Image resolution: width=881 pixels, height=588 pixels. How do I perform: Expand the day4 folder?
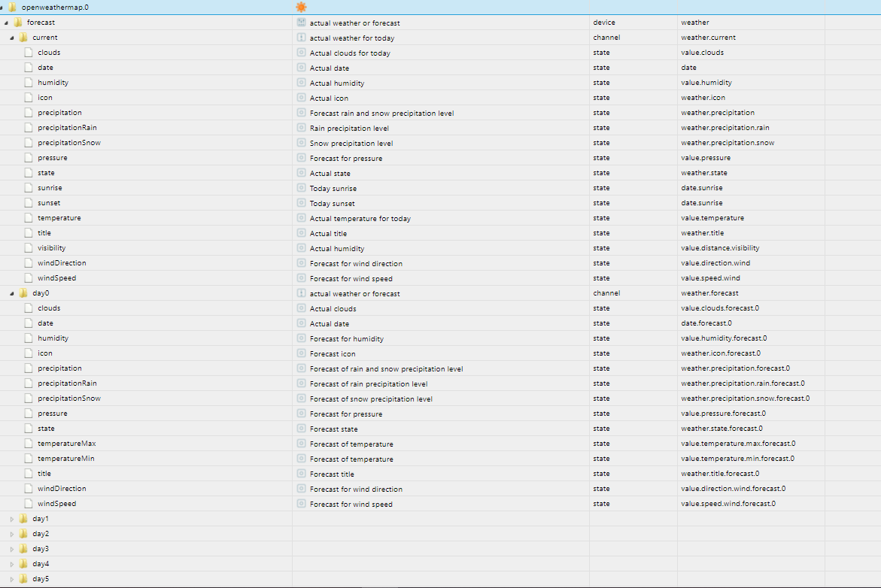[12, 564]
